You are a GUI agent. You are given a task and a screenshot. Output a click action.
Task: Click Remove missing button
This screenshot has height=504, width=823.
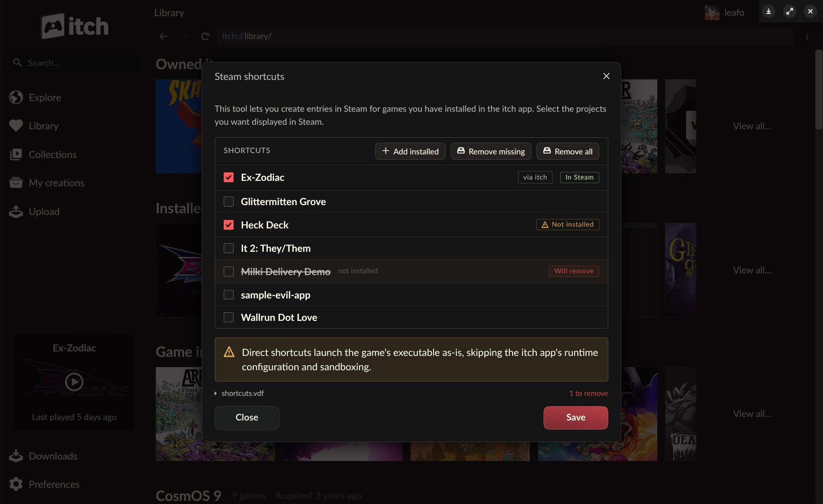pyautogui.click(x=491, y=151)
